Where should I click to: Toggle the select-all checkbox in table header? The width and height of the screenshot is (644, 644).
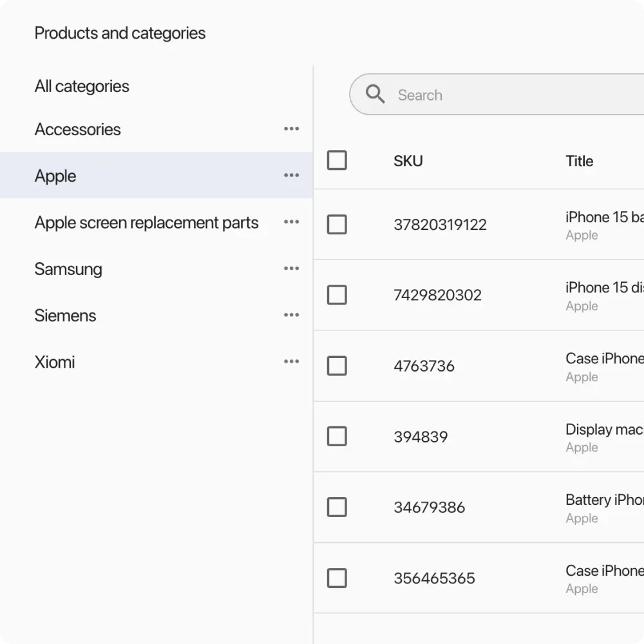337,160
